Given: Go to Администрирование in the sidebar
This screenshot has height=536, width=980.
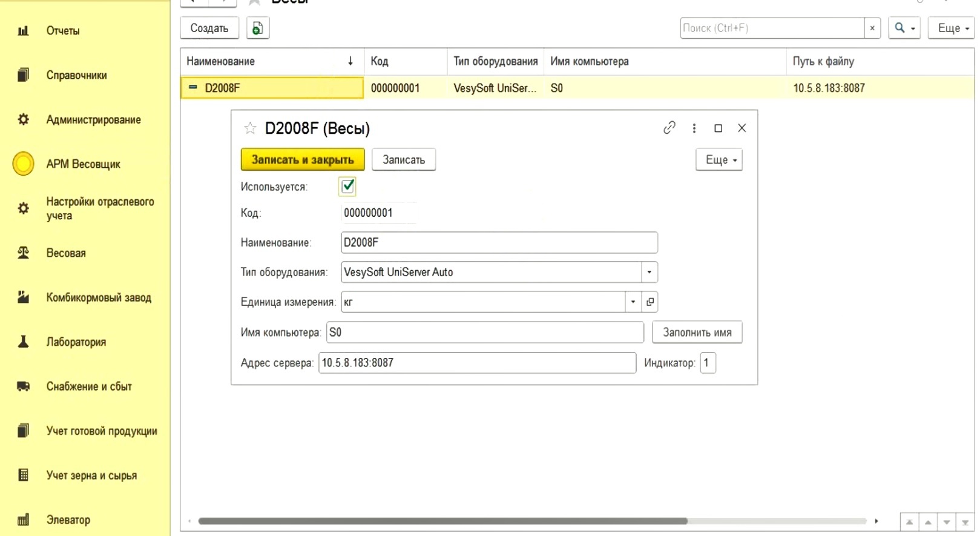Looking at the screenshot, I should 93,120.
